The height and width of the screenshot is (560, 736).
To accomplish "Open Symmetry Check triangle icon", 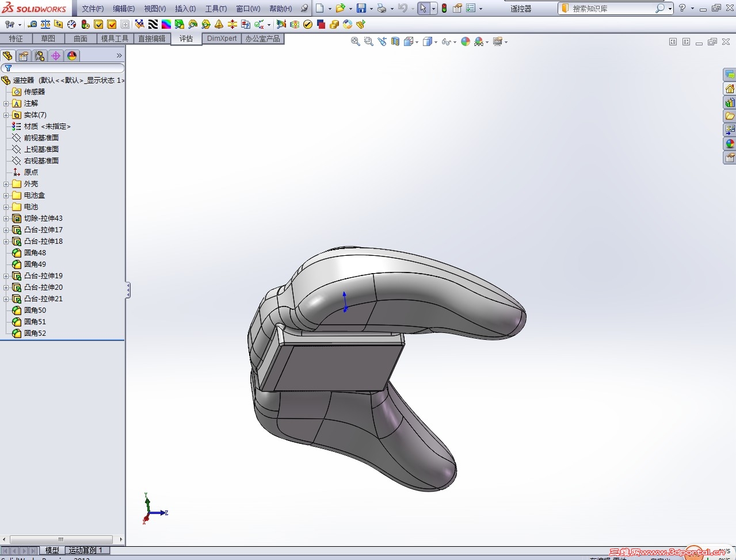I will coord(219,24).
